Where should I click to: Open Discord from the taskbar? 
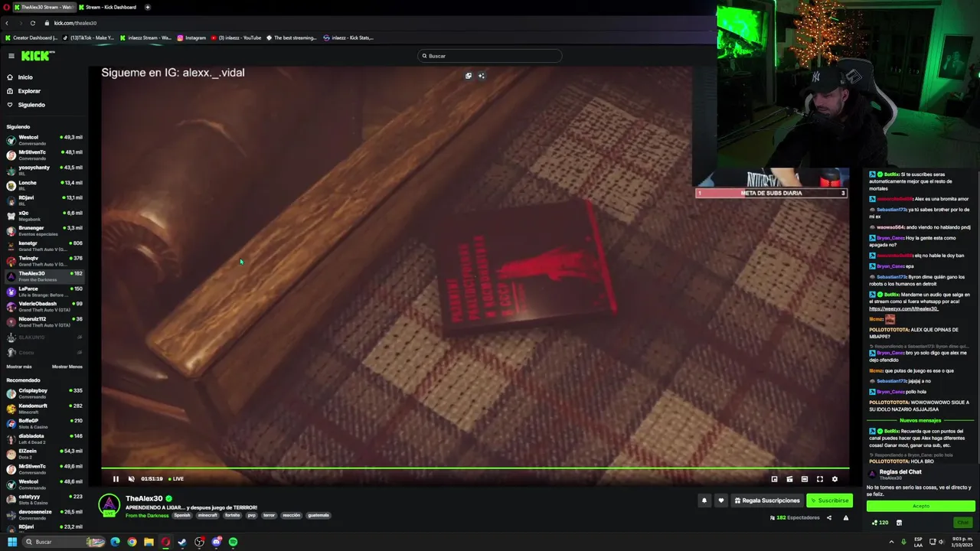(x=217, y=542)
